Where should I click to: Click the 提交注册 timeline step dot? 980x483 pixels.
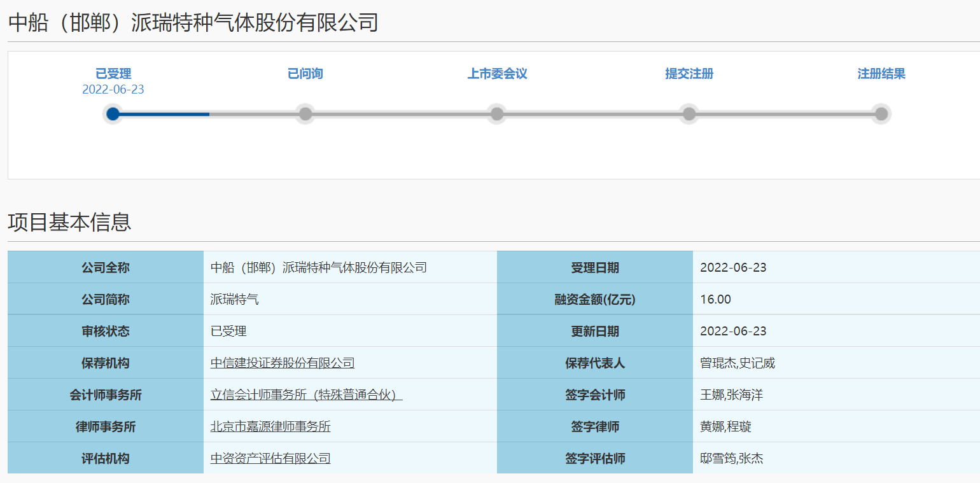coord(689,114)
